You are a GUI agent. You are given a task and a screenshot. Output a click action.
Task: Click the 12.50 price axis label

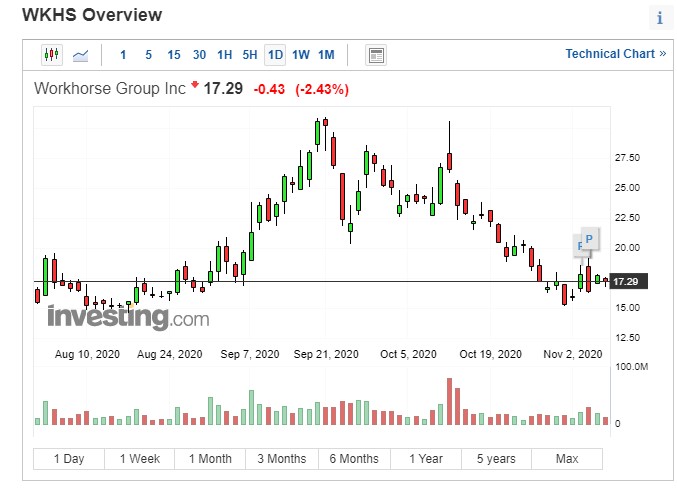coord(627,338)
